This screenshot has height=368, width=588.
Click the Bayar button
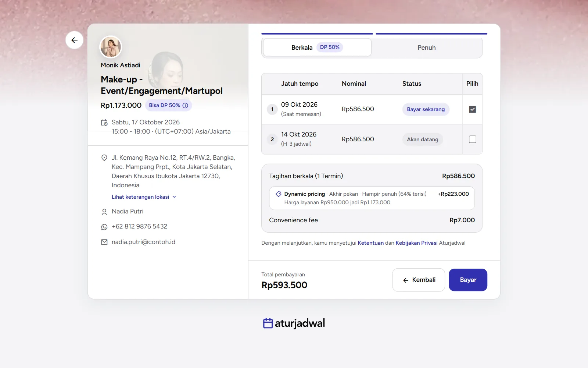pos(468,280)
